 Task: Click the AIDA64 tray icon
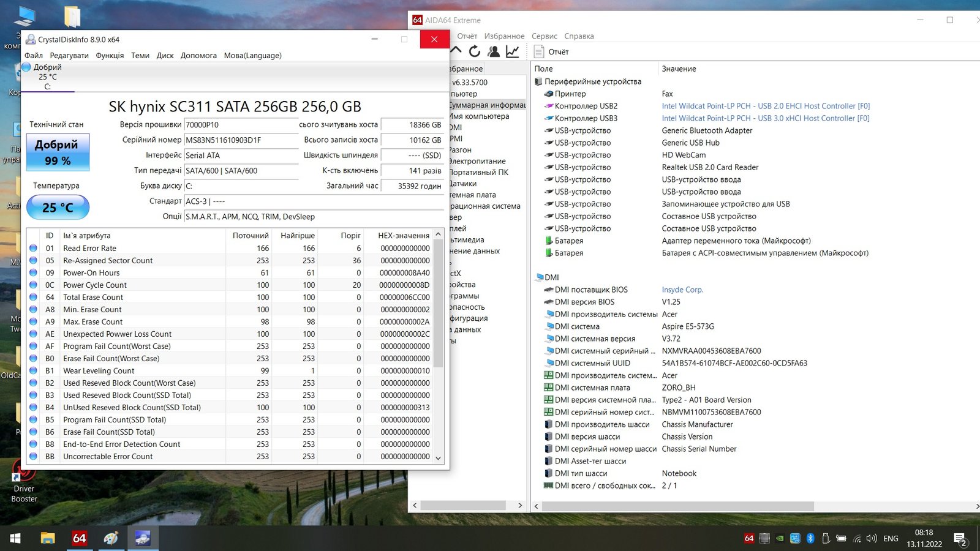tap(749, 538)
